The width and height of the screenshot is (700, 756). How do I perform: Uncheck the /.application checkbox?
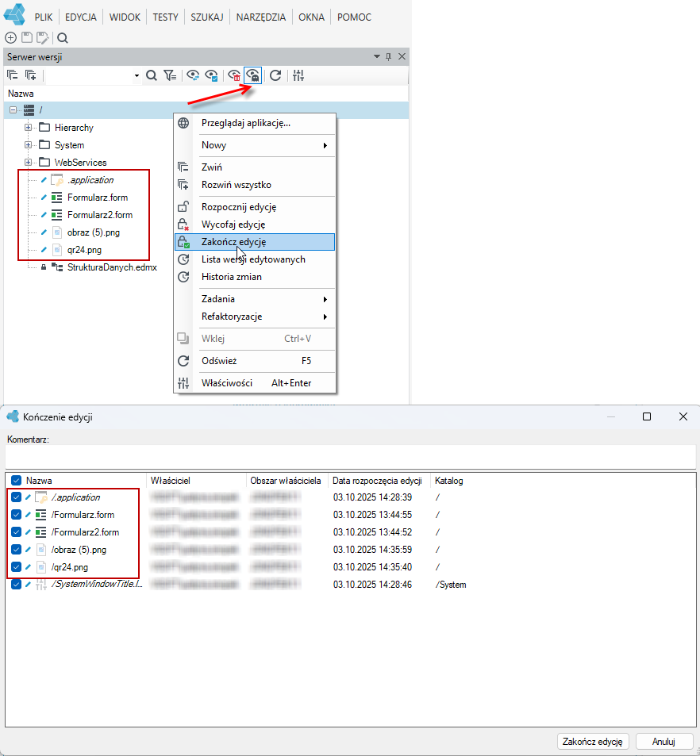(x=17, y=497)
